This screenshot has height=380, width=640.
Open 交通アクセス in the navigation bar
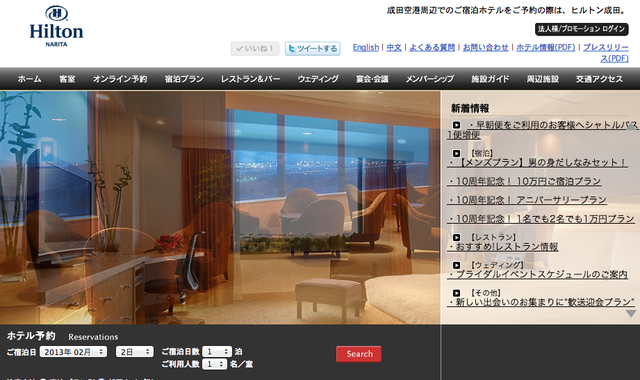click(599, 79)
